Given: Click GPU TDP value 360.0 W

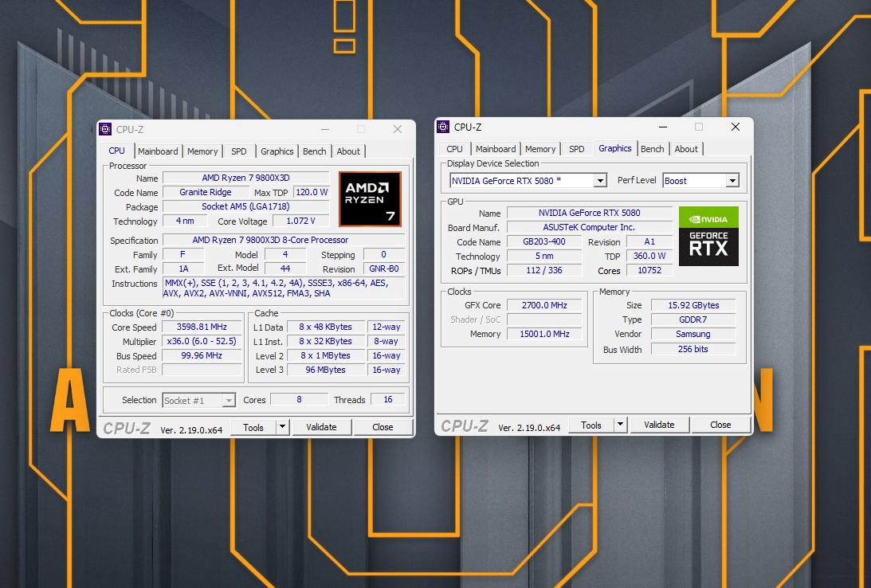Looking at the screenshot, I should 649,256.
